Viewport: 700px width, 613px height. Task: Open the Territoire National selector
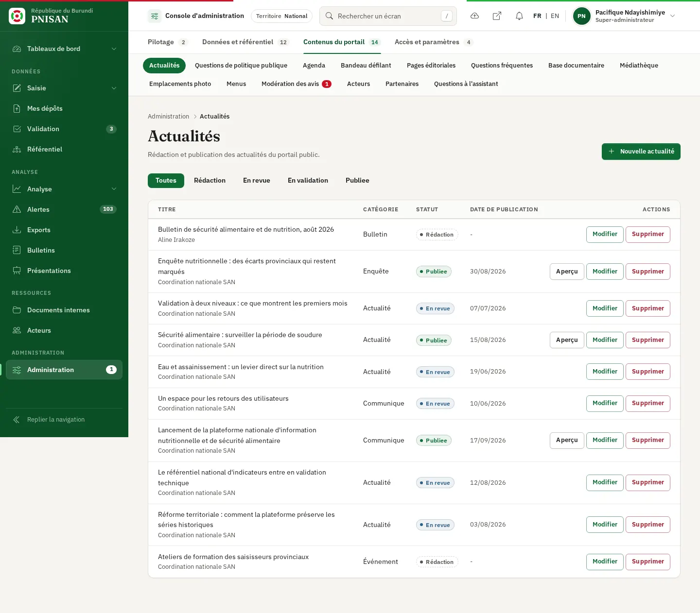[x=281, y=16]
